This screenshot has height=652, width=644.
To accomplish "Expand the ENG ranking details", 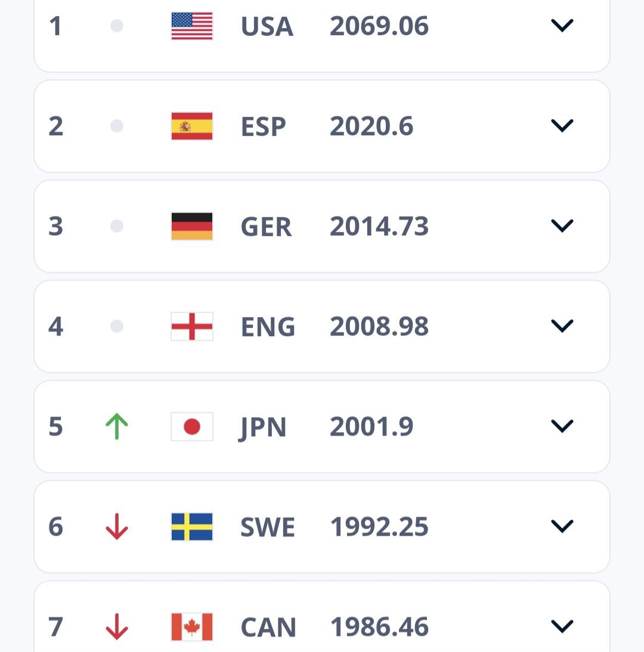I will [x=562, y=326].
